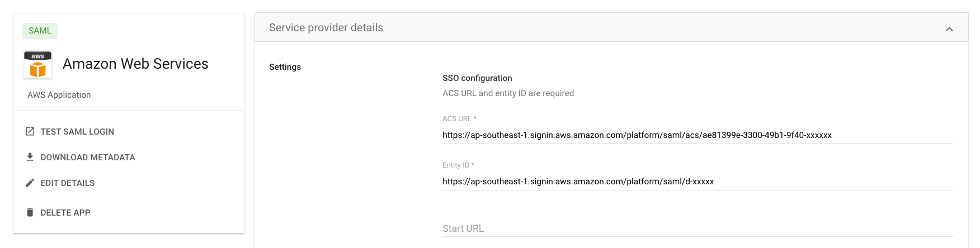Click the AWS Application description text

coord(59,95)
